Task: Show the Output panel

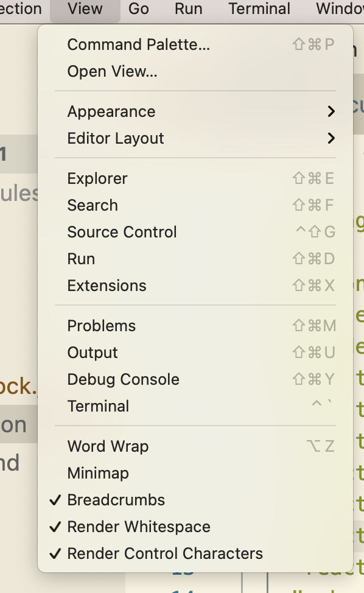Action: 195,353
